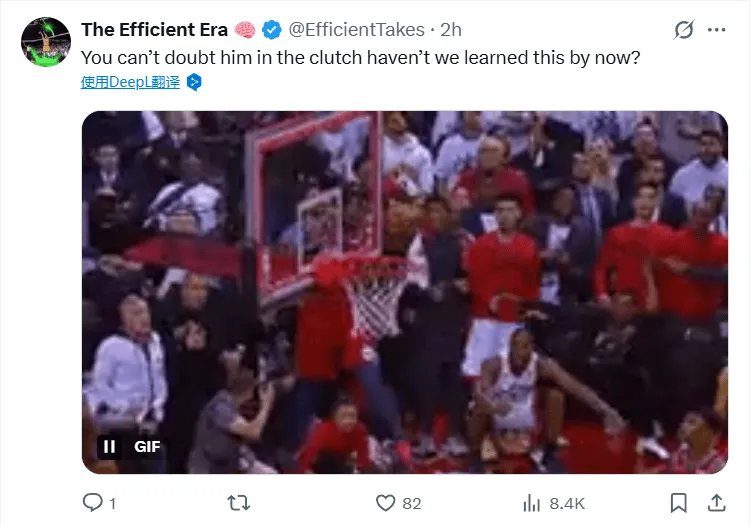Open the @EfficientTakes handle link

356,30
